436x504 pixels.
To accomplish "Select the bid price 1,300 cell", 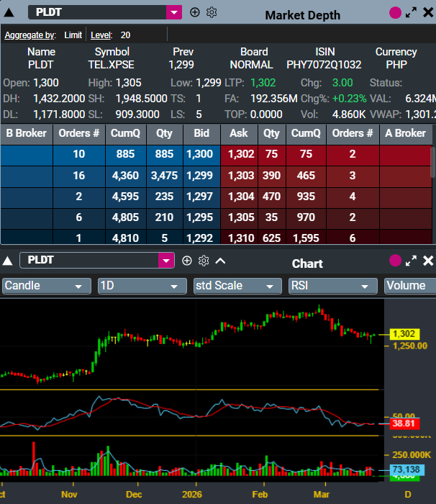I will coord(200,154).
